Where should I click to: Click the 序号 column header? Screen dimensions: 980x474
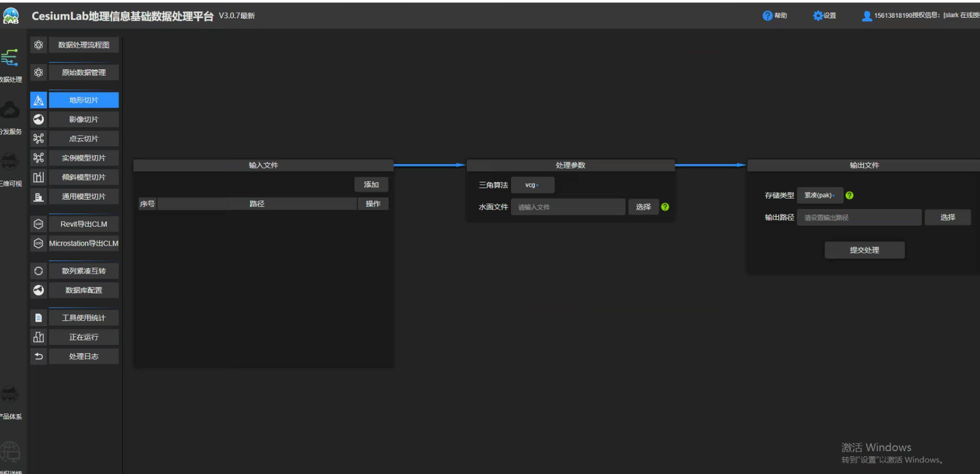[147, 204]
